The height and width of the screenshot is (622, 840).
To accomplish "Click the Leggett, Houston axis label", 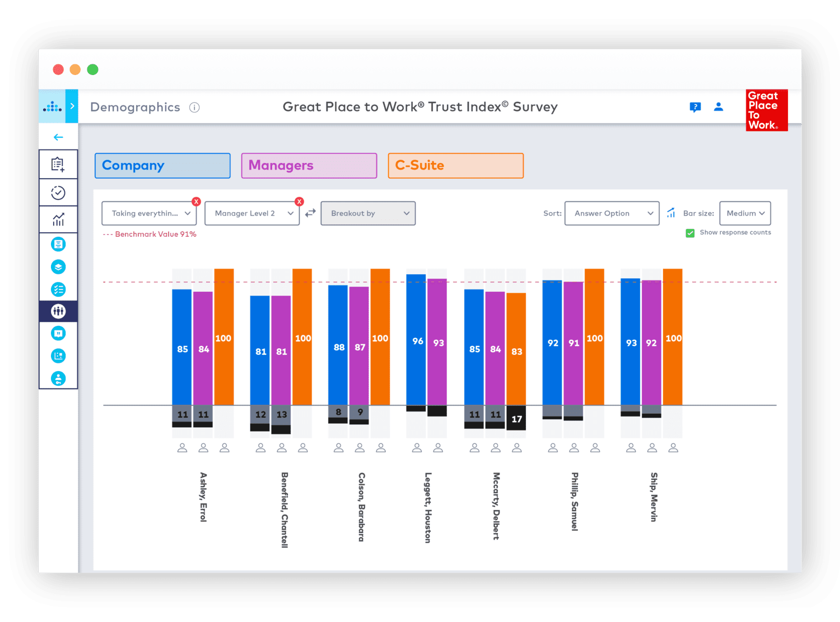I will [428, 508].
